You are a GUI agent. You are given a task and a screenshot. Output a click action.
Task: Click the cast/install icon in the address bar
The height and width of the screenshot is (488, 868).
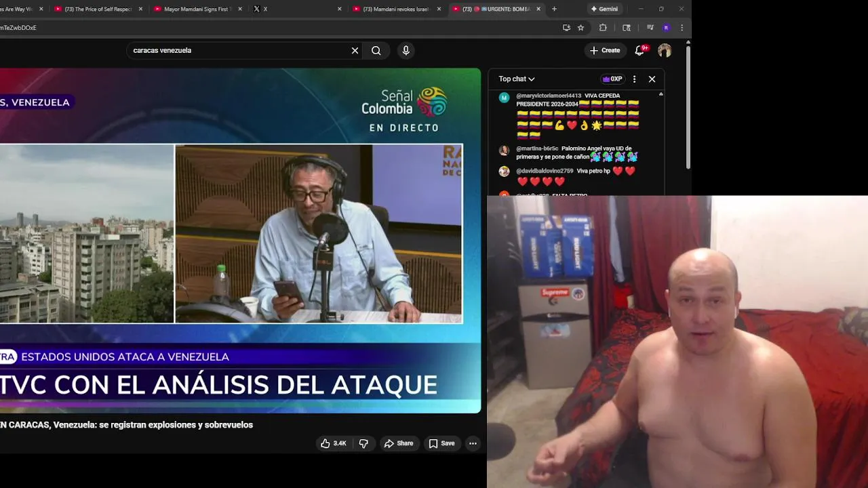566,28
